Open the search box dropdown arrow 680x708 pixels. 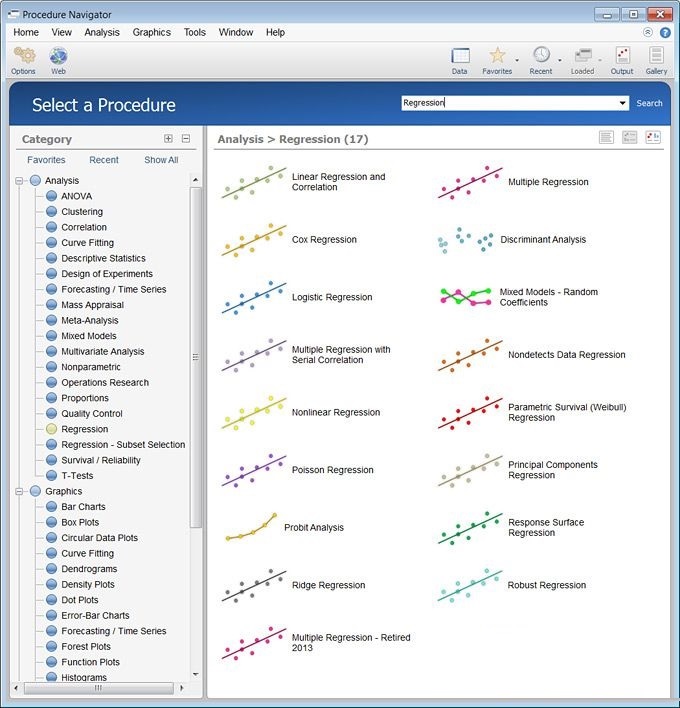pos(623,103)
